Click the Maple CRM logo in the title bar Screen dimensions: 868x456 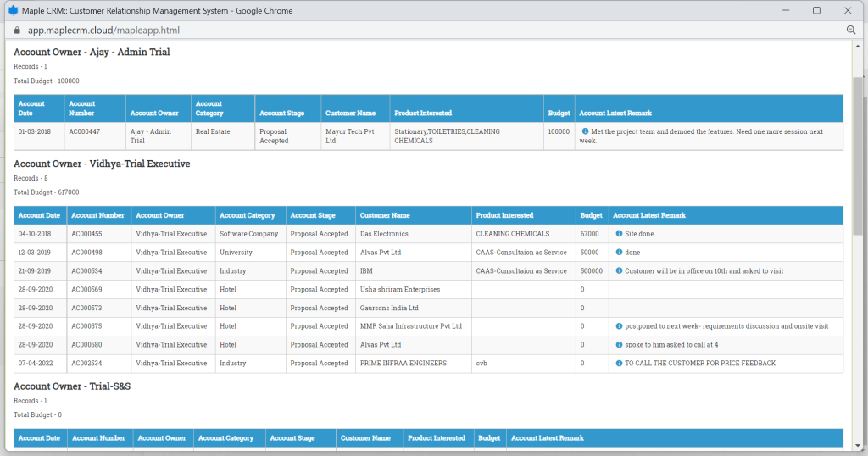pyautogui.click(x=14, y=10)
